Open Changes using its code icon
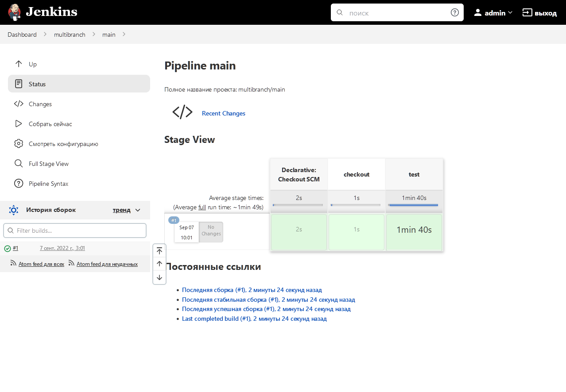This screenshot has width=566, height=392. (x=18, y=104)
